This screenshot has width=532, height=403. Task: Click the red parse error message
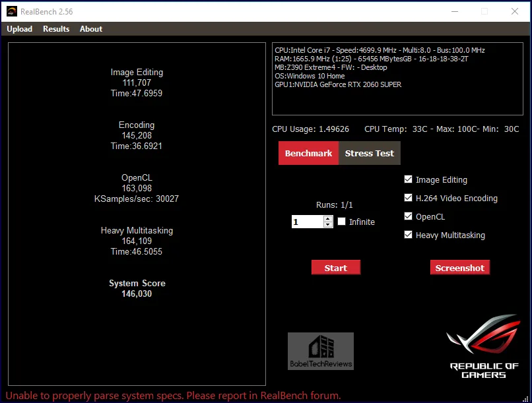click(x=174, y=396)
